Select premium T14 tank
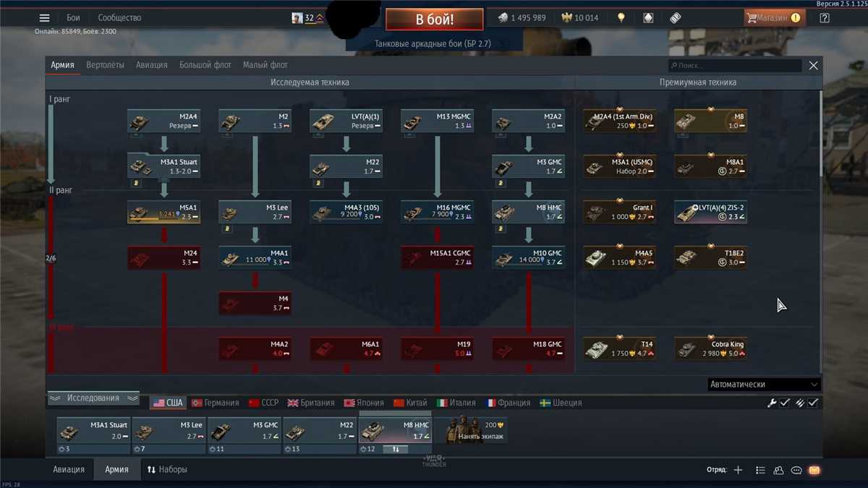Image resolution: width=868 pixels, height=488 pixels. coord(620,348)
